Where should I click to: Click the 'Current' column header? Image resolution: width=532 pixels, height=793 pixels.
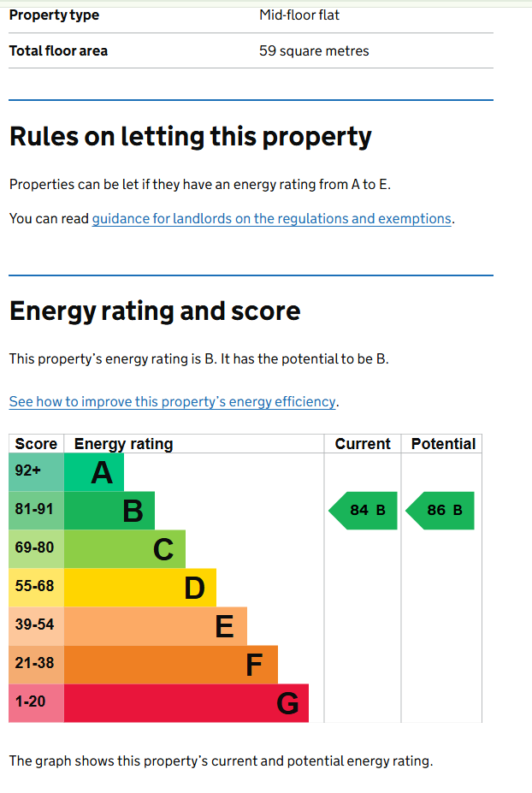(363, 444)
